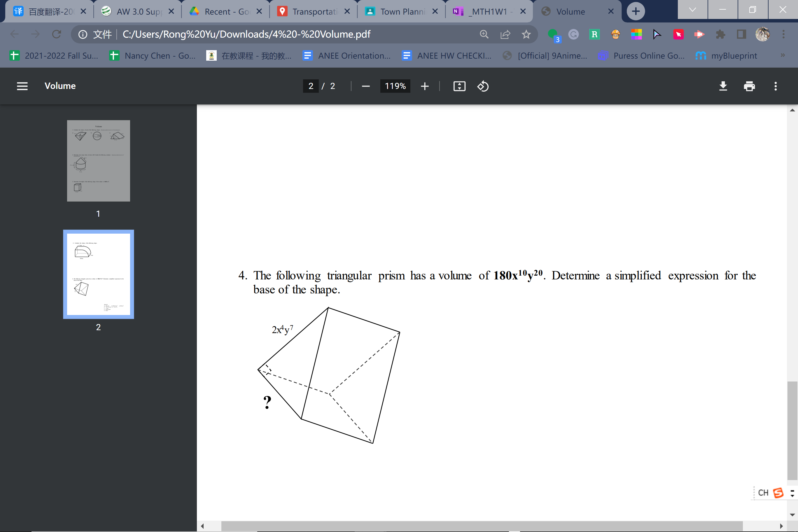Toggle the PDF sidebar hamburger menu
Viewport: 798px width, 532px height.
point(22,86)
